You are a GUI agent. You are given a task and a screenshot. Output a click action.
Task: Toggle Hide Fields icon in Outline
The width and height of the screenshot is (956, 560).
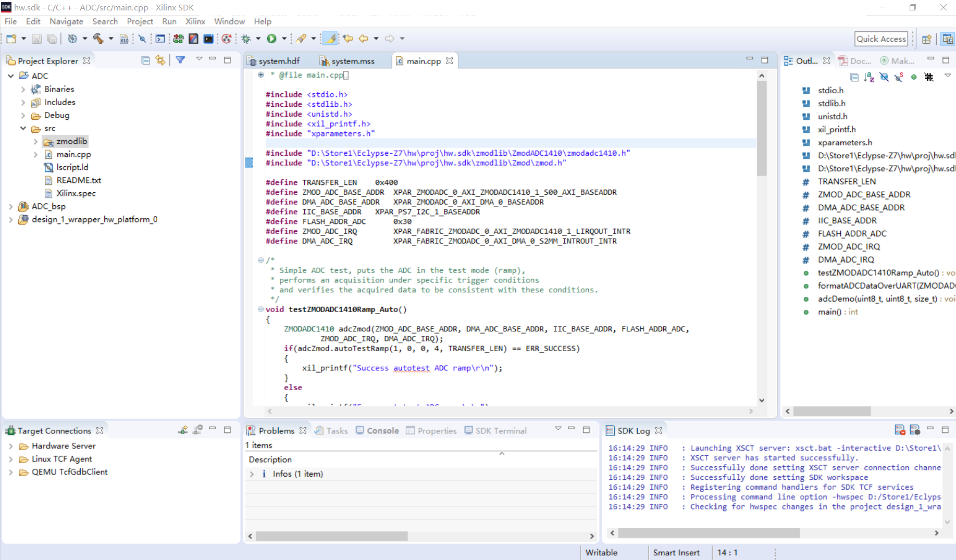(x=884, y=77)
